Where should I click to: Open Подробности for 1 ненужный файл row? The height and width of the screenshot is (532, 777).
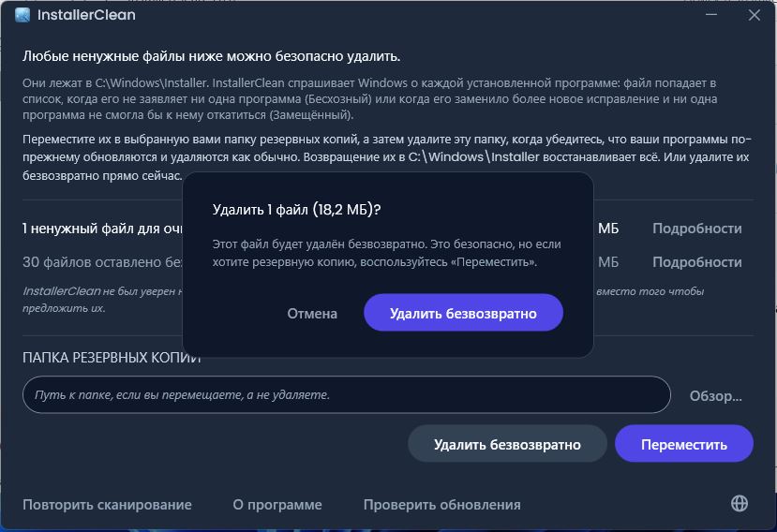coord(696,229)
